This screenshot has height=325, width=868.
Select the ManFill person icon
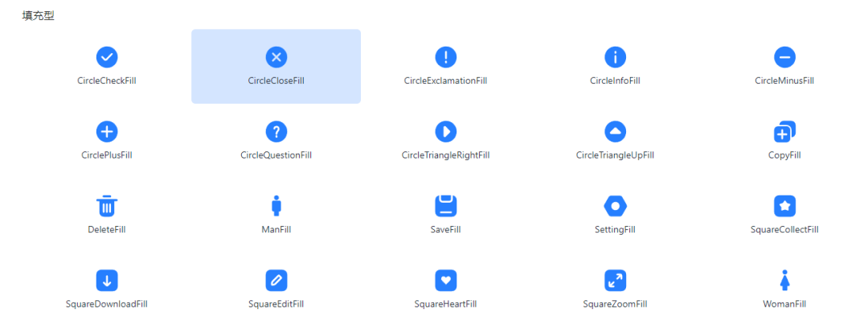276,205
